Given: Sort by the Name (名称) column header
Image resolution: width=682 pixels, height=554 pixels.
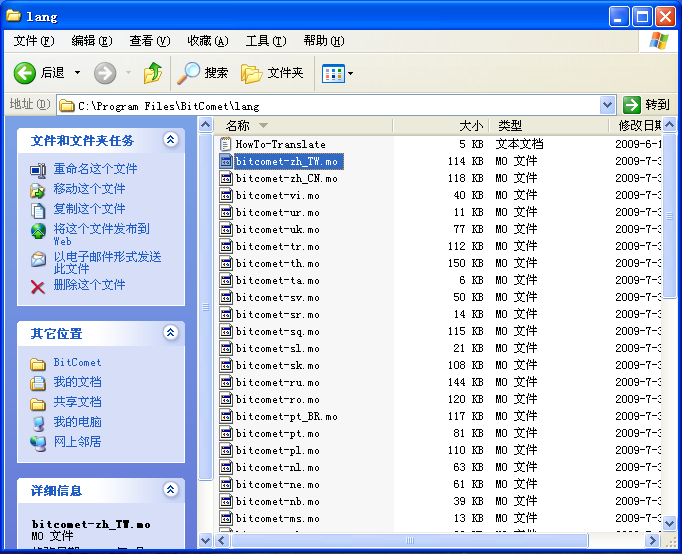Looking at the screenshot, I should 303,126.
